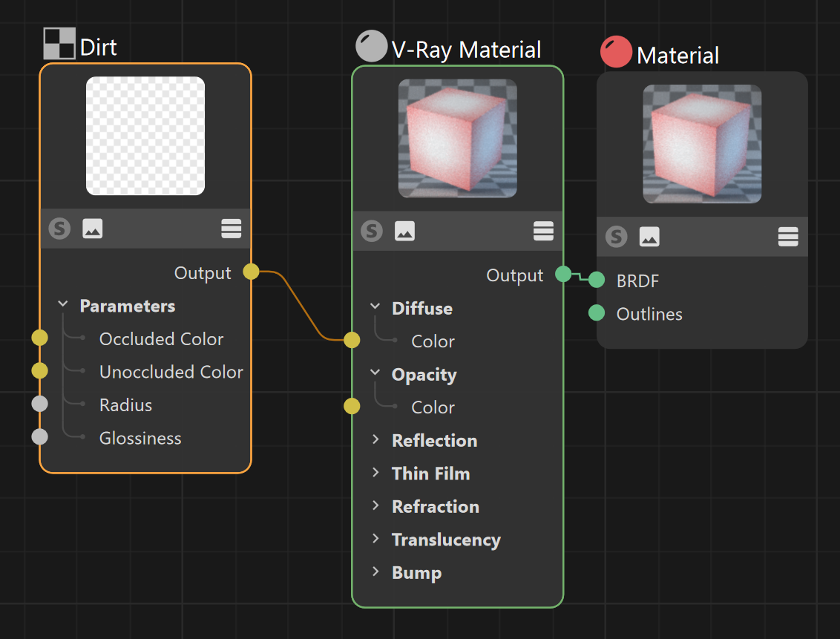Image resolution: width=840 pixels, height=639 pixels.
Task: Click the Dirt node Output port
Action: [x=251, y=272]
